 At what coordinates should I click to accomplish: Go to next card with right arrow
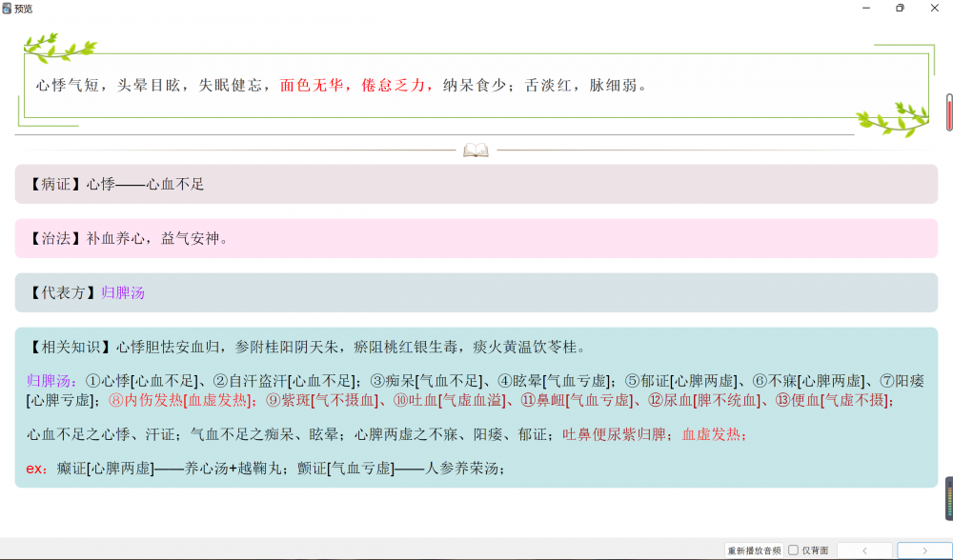click(x=924, y=550)
